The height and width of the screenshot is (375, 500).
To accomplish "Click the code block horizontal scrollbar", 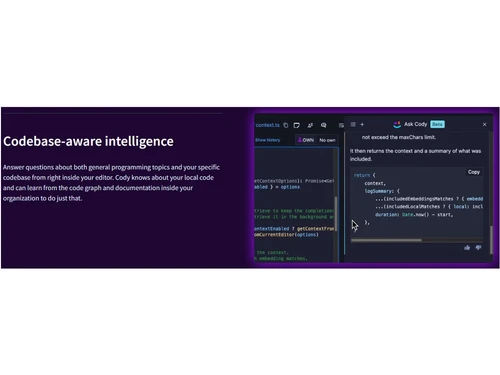I will point(386,240).
